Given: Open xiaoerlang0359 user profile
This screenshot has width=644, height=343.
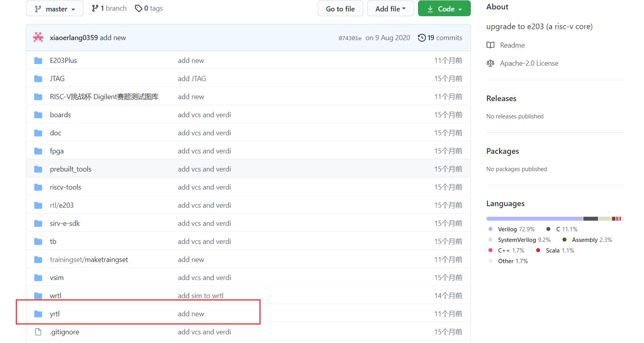Looking at the screenshot, I should click(74, 38).
